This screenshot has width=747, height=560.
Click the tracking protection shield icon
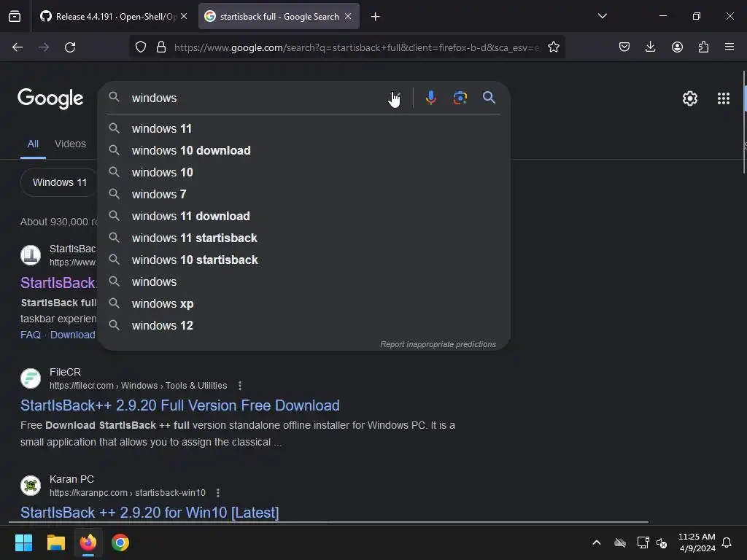point(141,47)
